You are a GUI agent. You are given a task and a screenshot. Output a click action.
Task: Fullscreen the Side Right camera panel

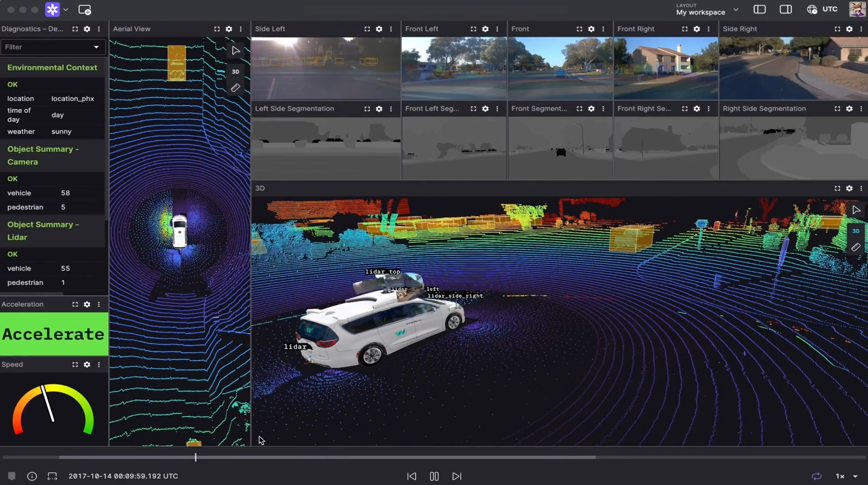click(838, 29)
